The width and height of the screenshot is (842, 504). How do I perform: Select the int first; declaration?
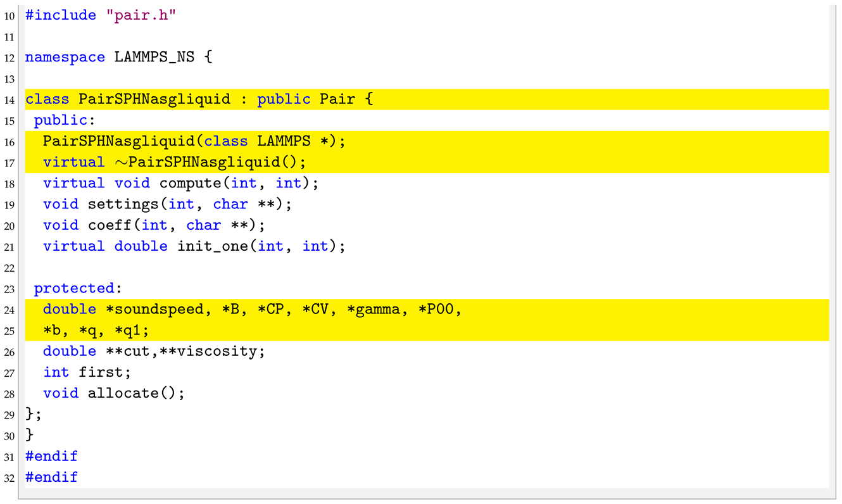point(87,372)
